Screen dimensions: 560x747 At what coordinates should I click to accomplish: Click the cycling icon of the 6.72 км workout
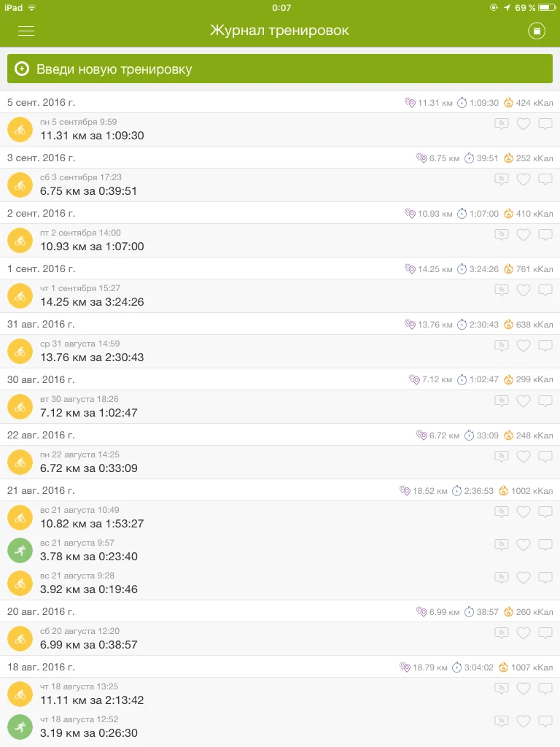(20, 461)
